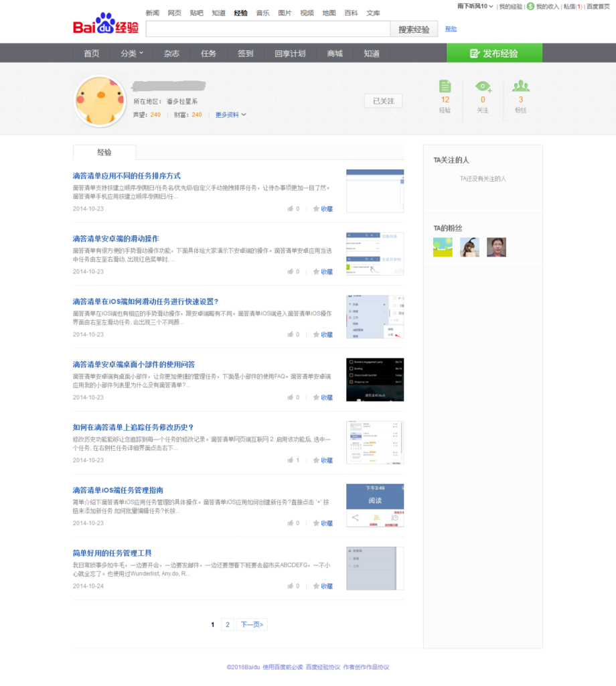Image resolution: width=616 pixels, height=686 pixels.
Task: Toggle the 已关注 follow button
Action: tap(384, 101)
